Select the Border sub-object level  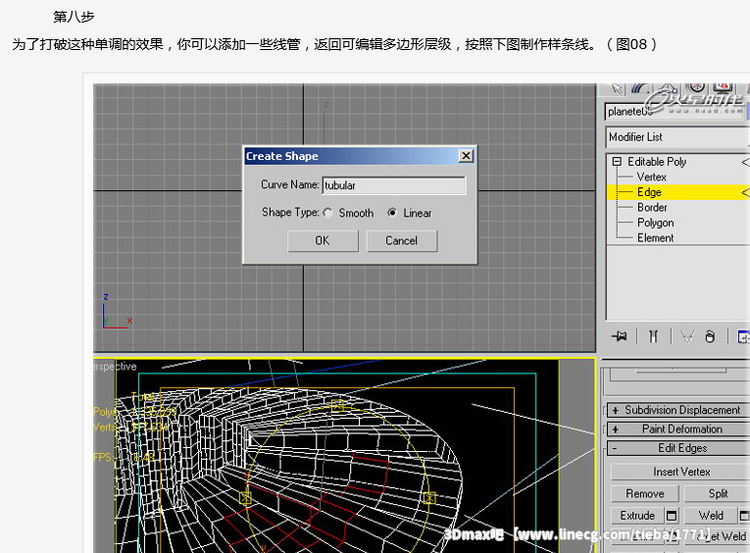(652, 208)
